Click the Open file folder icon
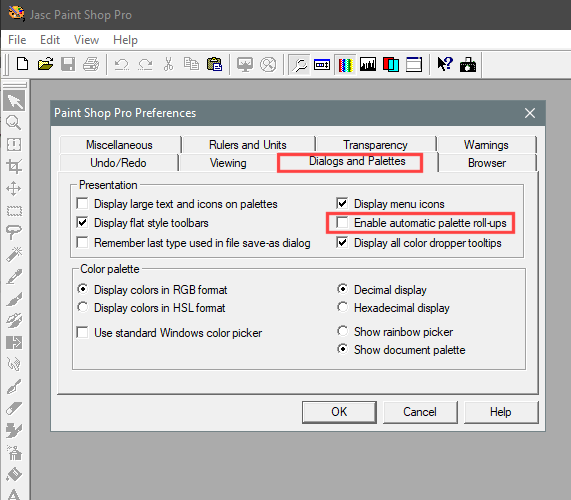Screen dimensions: 571x500 pos(46,64)
